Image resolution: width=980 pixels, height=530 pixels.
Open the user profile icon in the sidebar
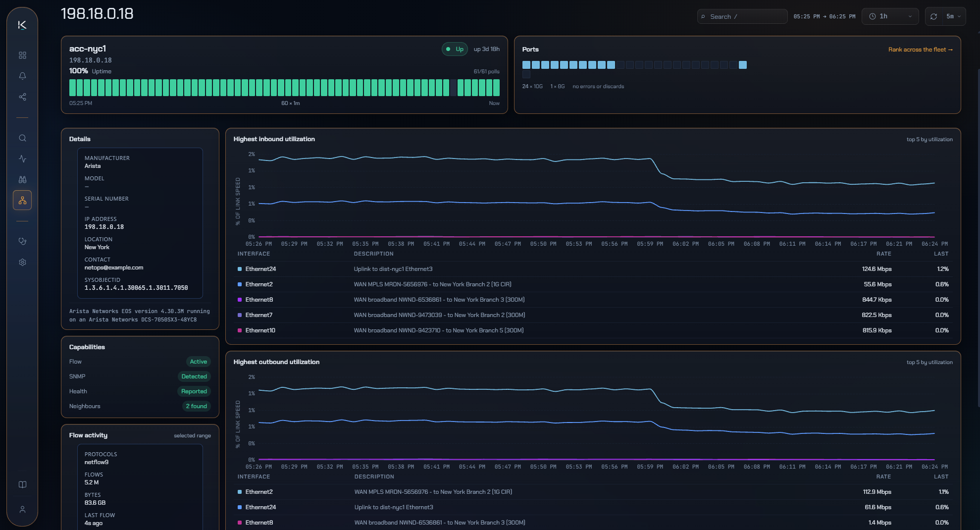[x=22, y=510]
